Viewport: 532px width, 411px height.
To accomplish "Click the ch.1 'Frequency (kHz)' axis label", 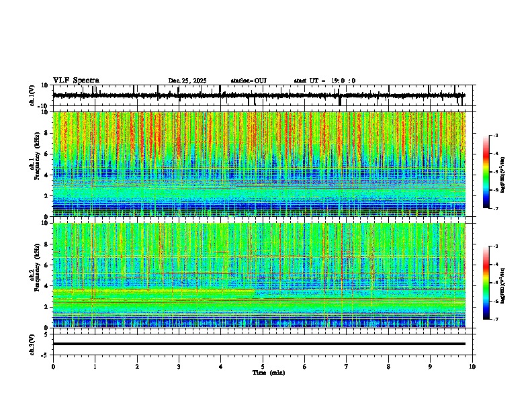I will point(38,156).
